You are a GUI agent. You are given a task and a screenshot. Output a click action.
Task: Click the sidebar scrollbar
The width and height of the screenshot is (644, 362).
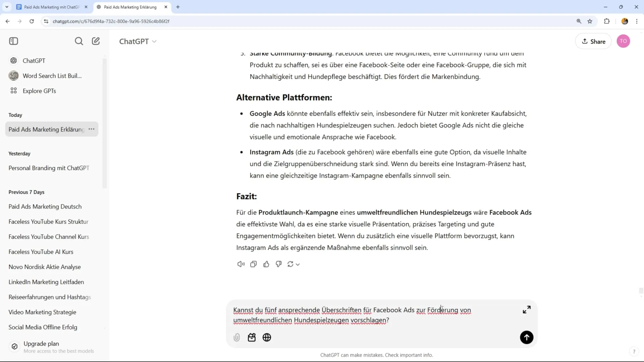105,124
